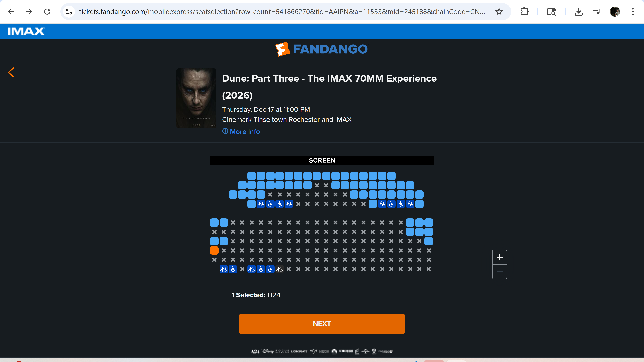Click the IMAX logo in blue banner
The image size is (644, 362).
(x=26, y=31)
